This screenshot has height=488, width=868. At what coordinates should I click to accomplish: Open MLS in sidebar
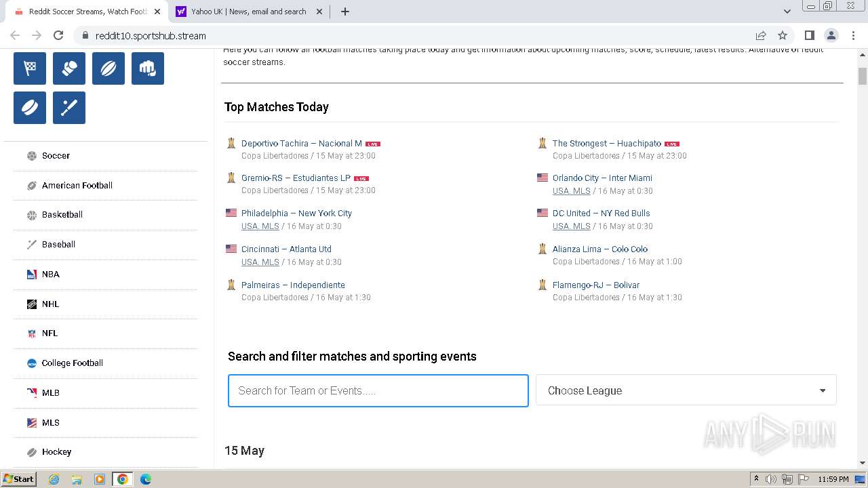[51, 423]
